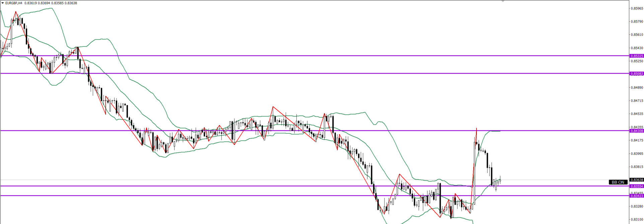Click the purple 0.83554 price tag
This screenshot has width=644, height=224.
(x=637, y=186)
